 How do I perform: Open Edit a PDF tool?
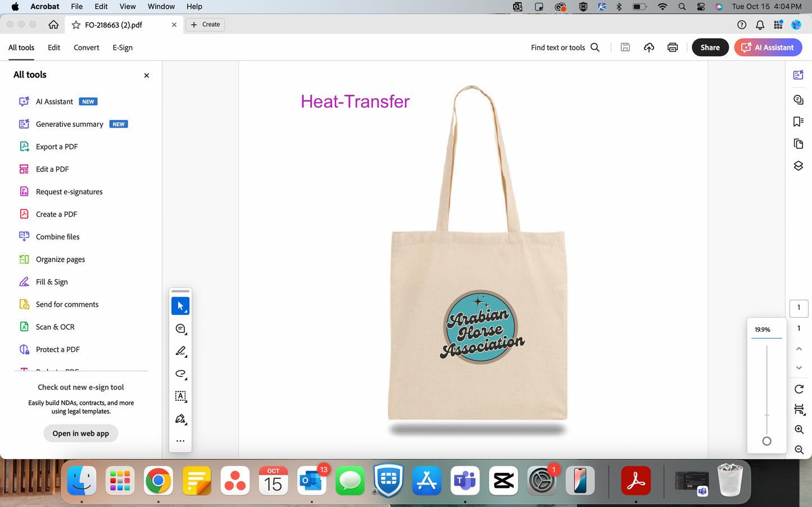click(x=44, y=169)
